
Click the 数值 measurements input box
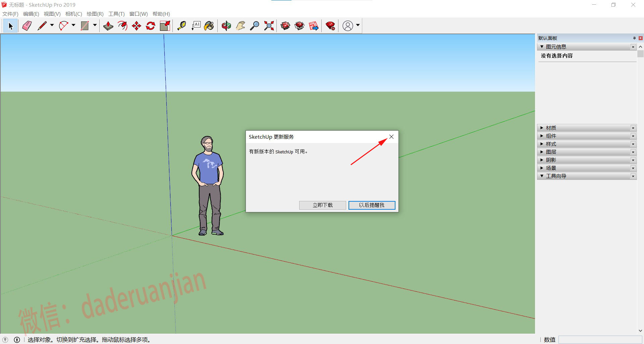point(600,340)
